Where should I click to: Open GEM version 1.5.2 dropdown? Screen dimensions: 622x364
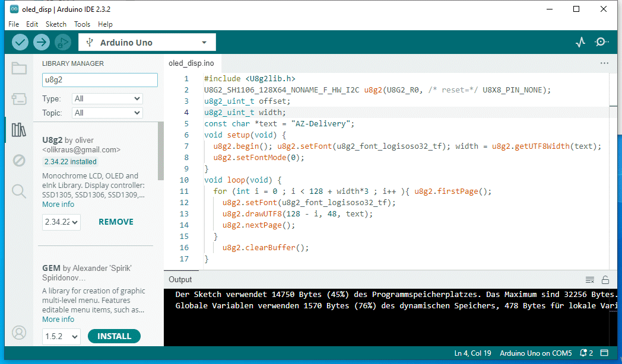tap(61, 337)
